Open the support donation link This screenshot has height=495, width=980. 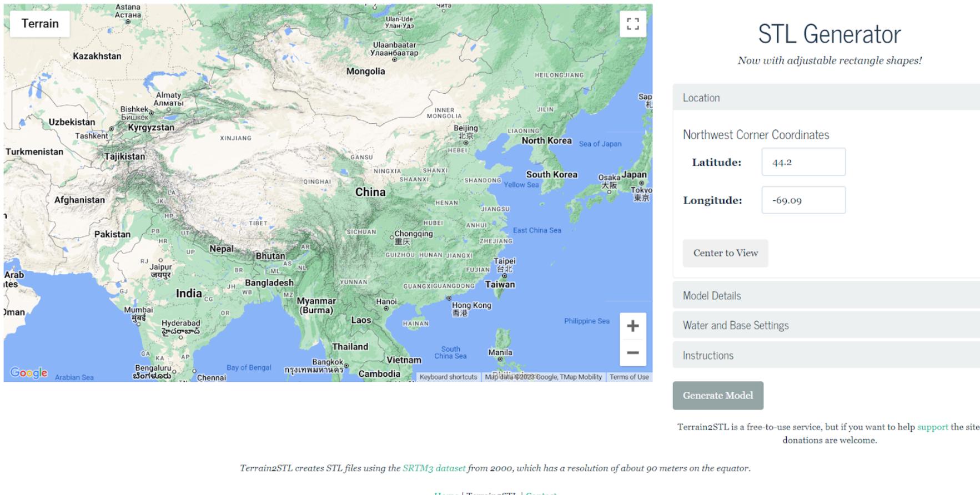click(932, 427)
